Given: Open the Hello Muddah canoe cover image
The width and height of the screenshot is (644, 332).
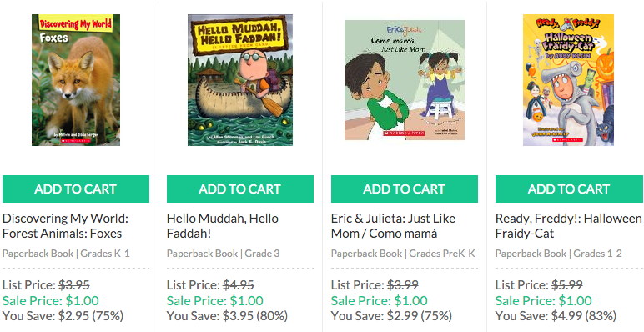Looking at the screenshot, I should click(x=240, y=80).
